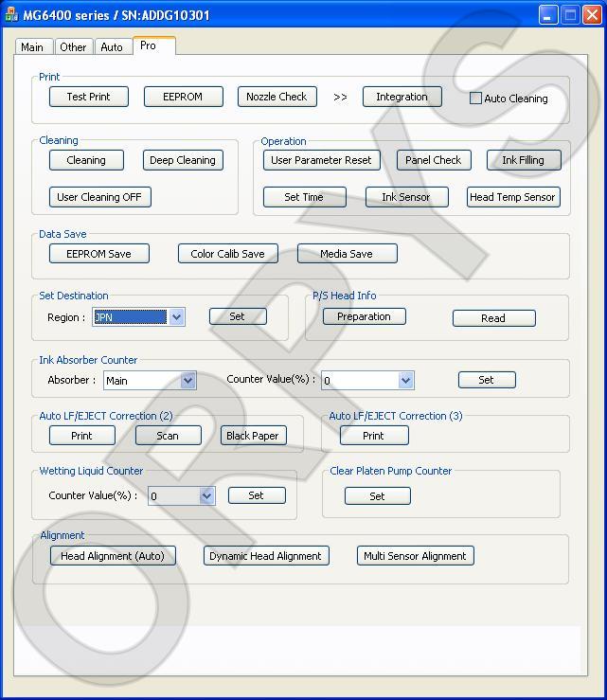Click the Ink Sensor button
Viewport: 607px width, 700px height.
(407, 197)
